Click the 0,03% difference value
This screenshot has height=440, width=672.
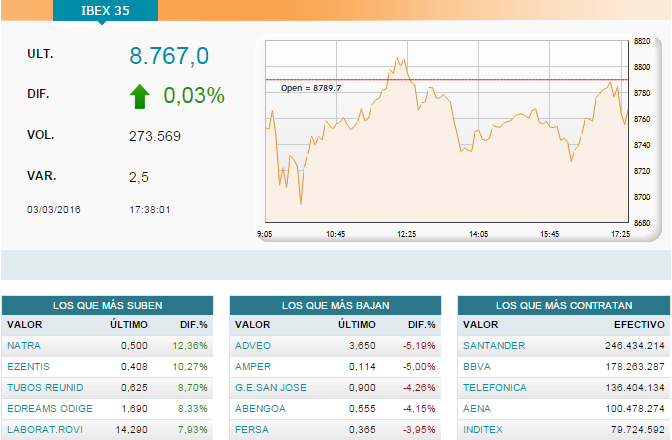point(194,95)
